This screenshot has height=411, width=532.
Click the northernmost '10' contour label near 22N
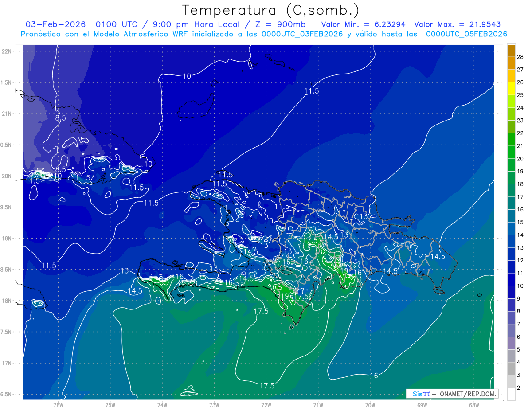click(187, 76)
